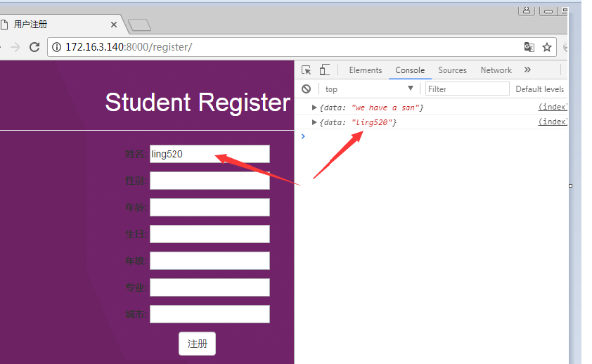The width and height of the screenshot is (592, 364).
Task: Show more DevTools tabs chevron
Action: [527, 70]
